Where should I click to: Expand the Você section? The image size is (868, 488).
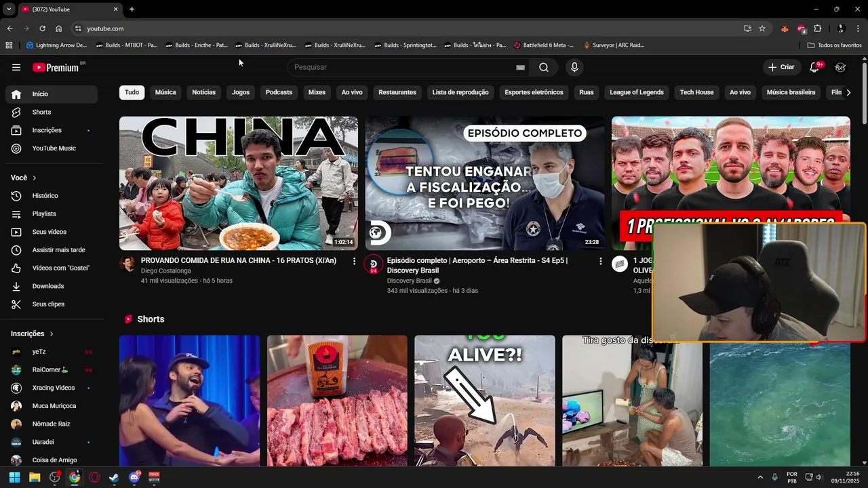tap(24, 178)
